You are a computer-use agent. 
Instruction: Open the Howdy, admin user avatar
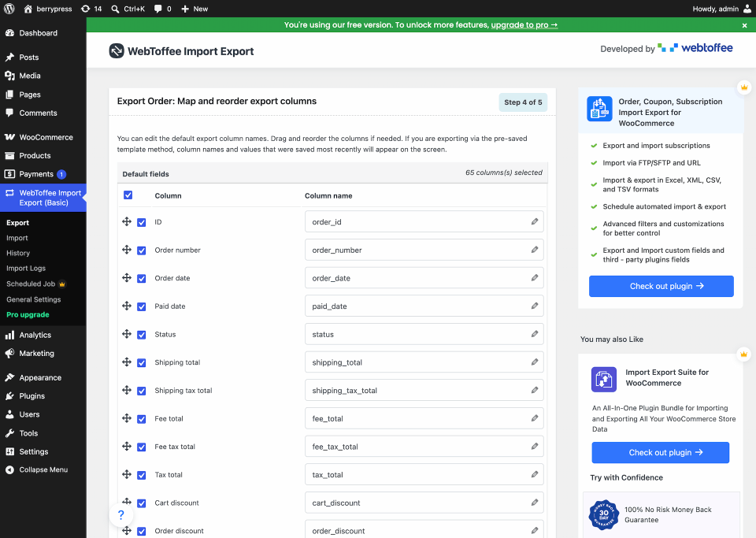tap(747, 9)
